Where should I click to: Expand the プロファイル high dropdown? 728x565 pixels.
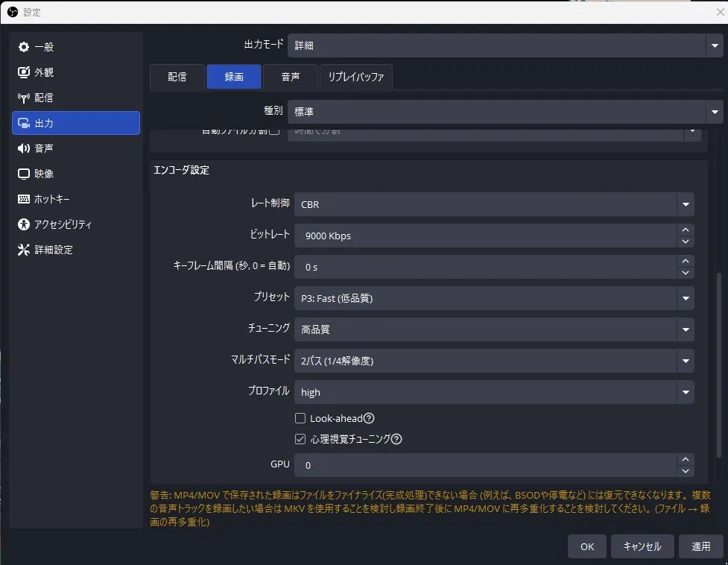click(494, 392)
